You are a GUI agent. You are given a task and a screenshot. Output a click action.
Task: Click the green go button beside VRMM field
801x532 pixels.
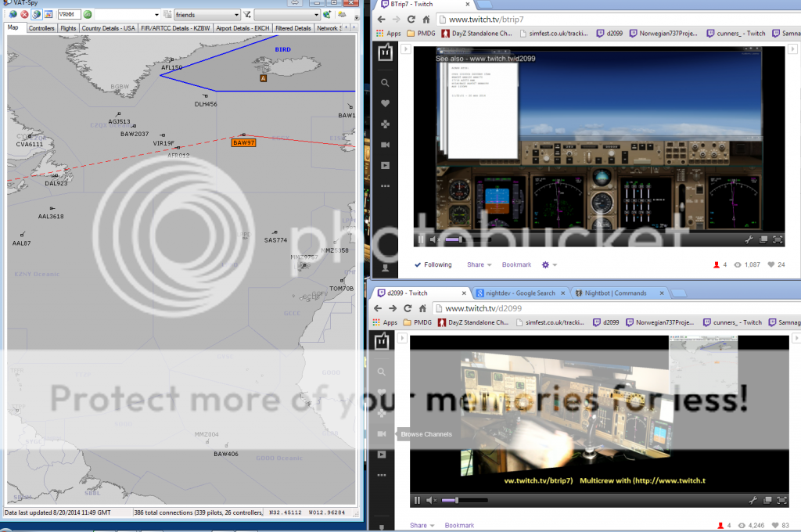(88, 14)
